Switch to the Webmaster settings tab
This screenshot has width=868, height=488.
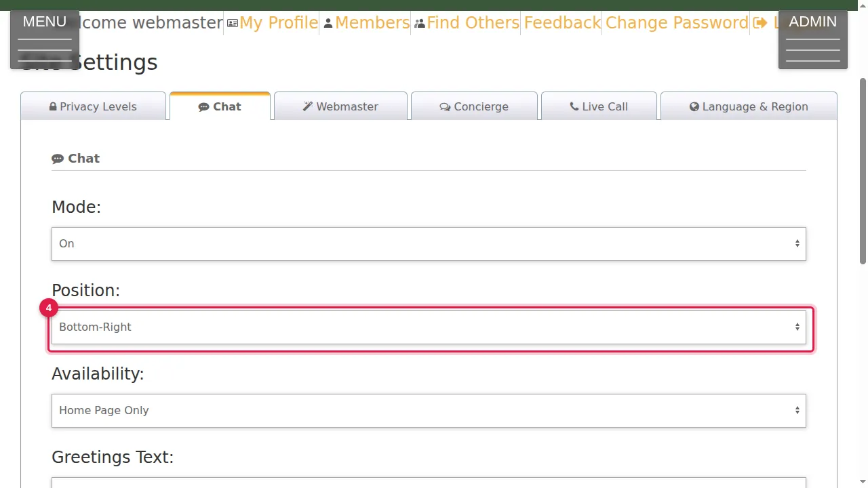[x=340, y=106]
